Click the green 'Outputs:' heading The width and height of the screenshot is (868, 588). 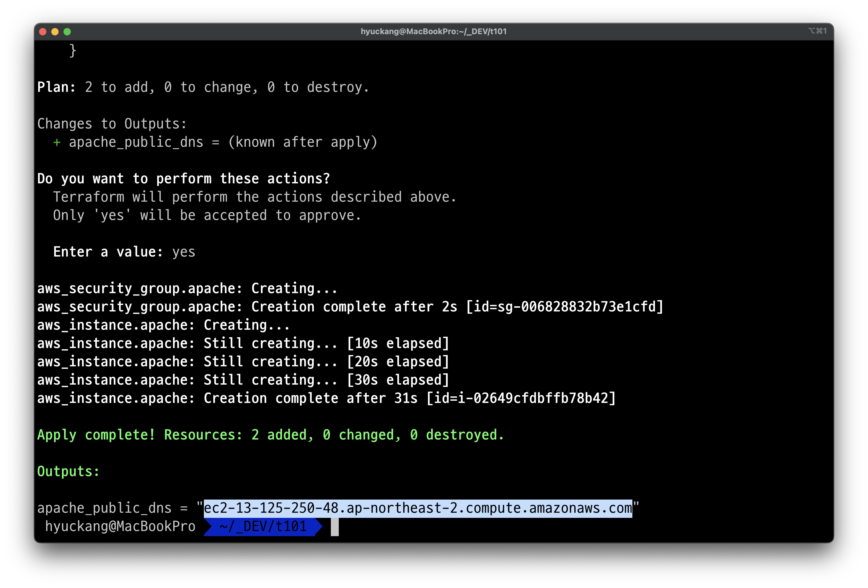68,471
